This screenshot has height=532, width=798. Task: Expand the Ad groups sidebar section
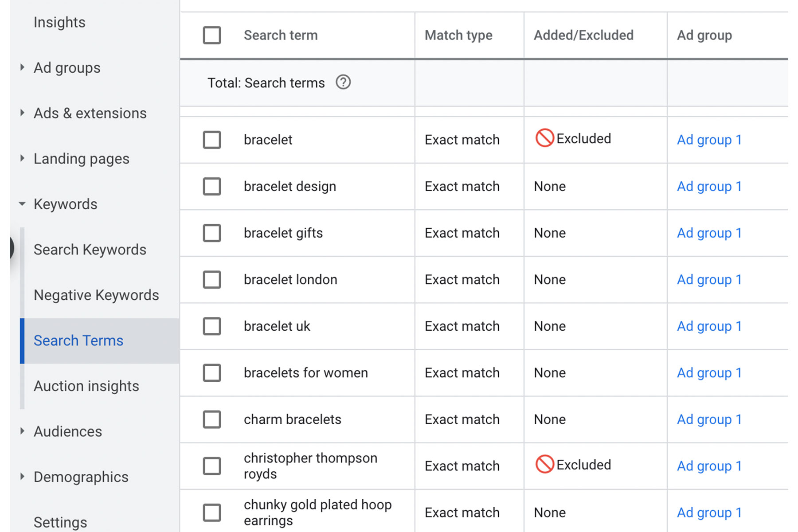tap(22, 67)
